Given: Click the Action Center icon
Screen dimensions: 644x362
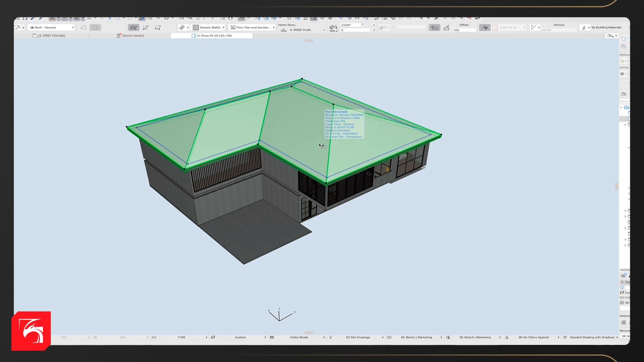Looking at the screenshot, I should (x=118, y=36).
